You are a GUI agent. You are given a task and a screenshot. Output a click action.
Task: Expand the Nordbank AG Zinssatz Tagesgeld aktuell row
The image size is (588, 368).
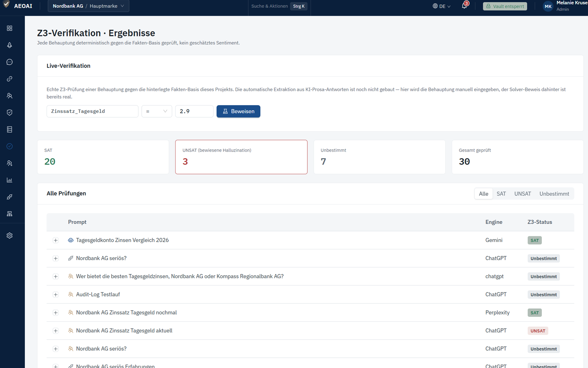point(56,331)
